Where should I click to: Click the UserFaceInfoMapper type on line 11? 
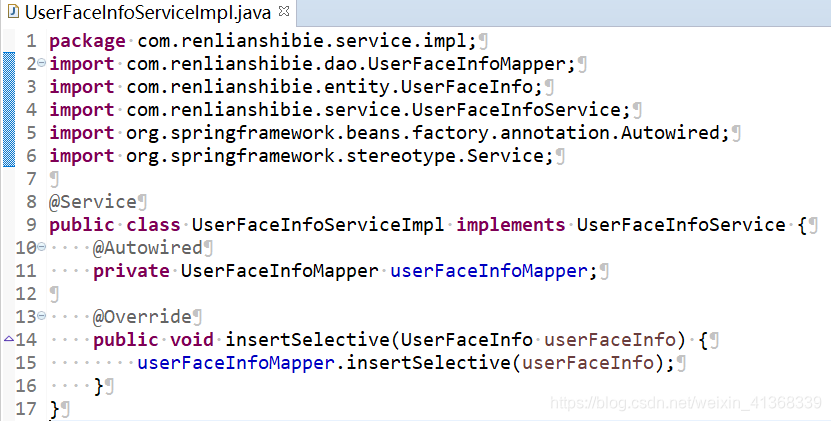point(280,271)
